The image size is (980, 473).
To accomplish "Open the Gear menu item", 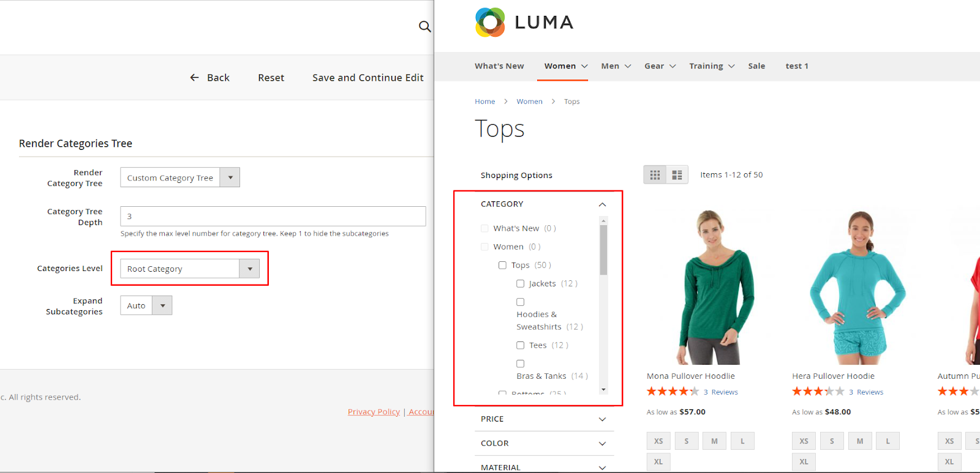I will (659, 66).
